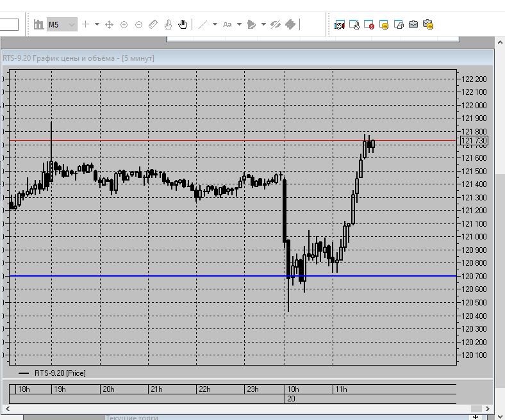505x420 pixels.
Task: Click the RTS-9.20 [Price] legend entry
Action: tap(53, 373)
